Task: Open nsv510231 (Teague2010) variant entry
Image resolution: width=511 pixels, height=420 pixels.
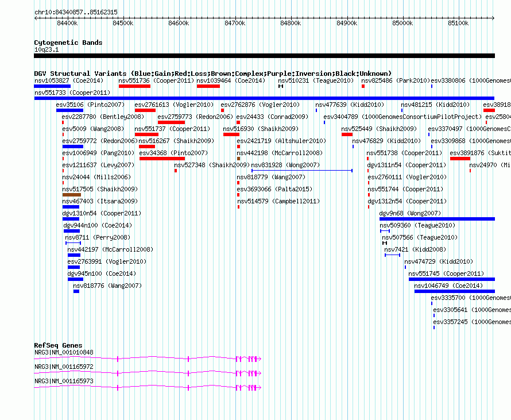Action: tap(316, 80)
